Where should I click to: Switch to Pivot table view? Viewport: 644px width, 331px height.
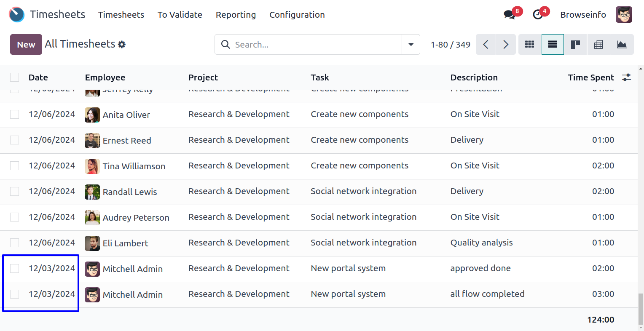[598, 45]
